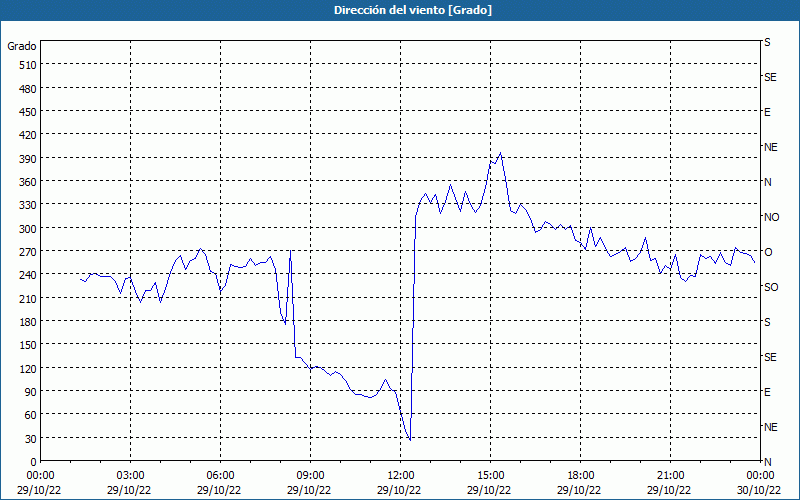800x500 pixels.
Task: Select the 15:00 time label
Action: (490, 476)
